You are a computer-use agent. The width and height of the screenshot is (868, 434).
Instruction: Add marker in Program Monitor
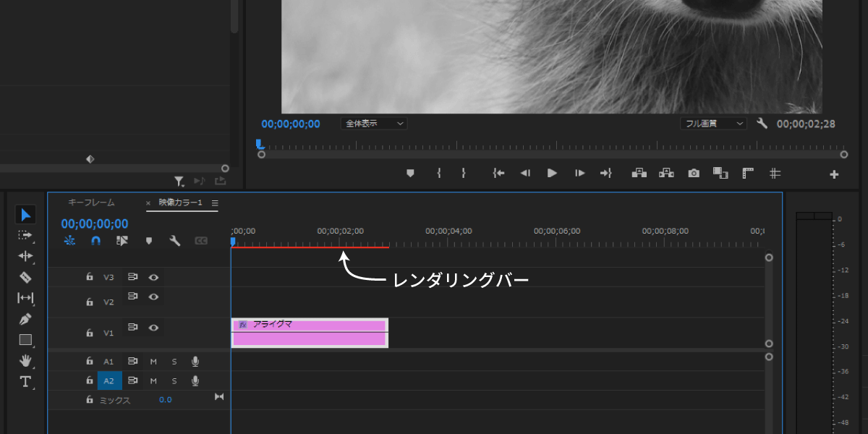[x=410, y=173]
